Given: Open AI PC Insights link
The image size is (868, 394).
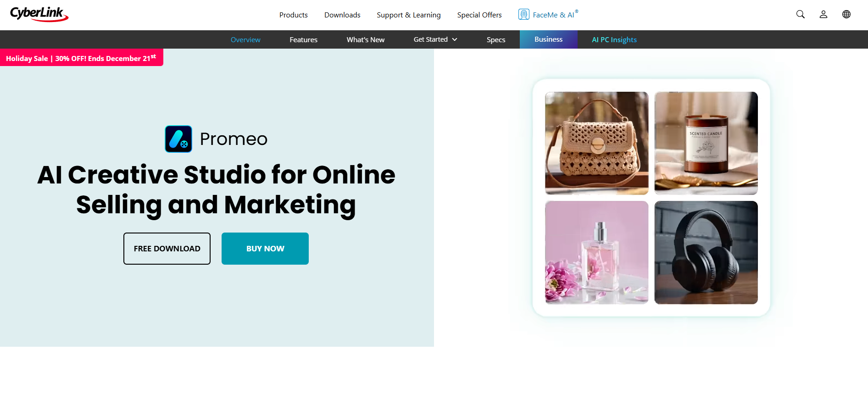Looking at the screenshot, I should (614, 39).
